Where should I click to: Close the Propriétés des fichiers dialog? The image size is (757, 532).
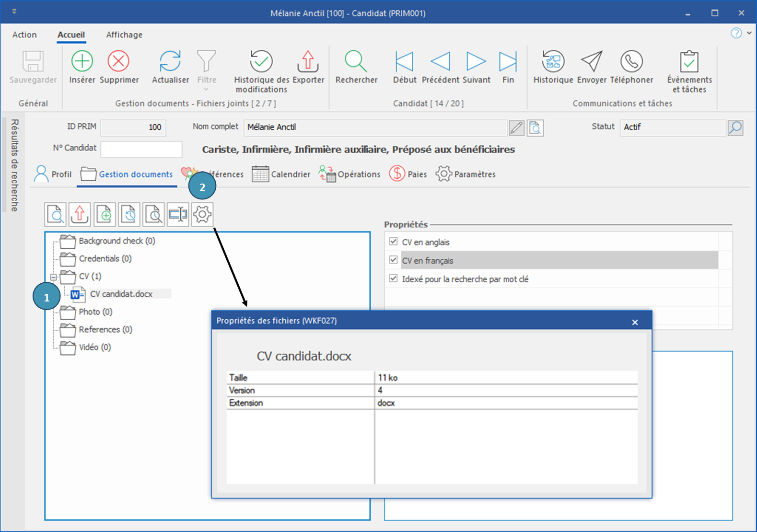[635, 322]
